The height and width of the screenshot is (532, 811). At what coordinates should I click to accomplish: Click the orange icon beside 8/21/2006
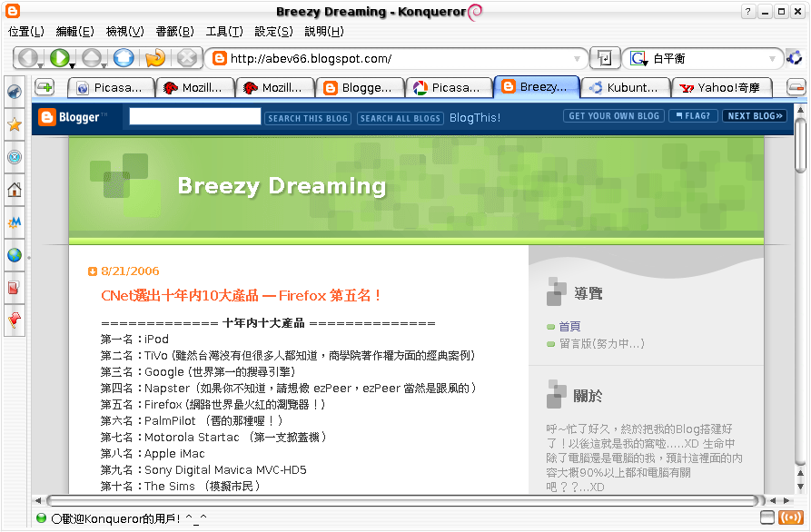click(93, 271)
